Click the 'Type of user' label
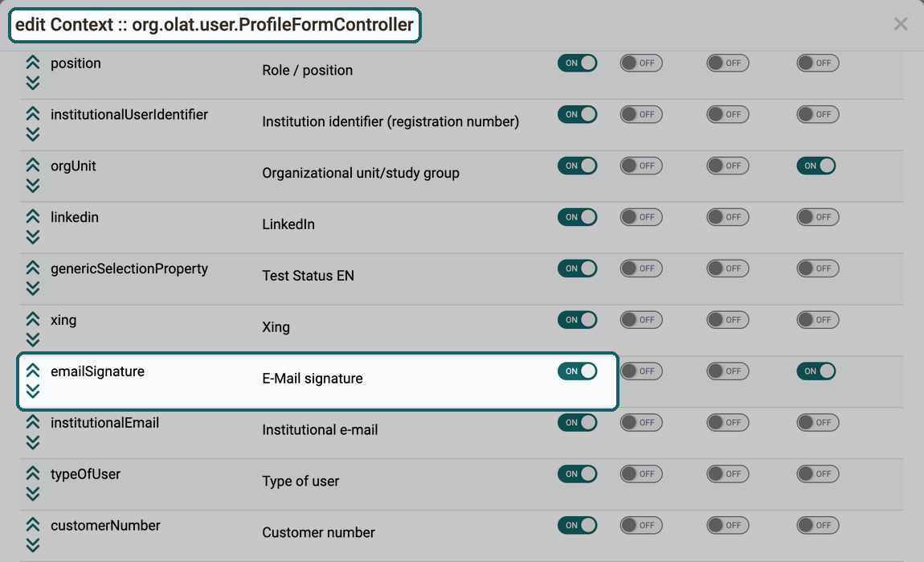Screen dimensions: 924x562 301,482
